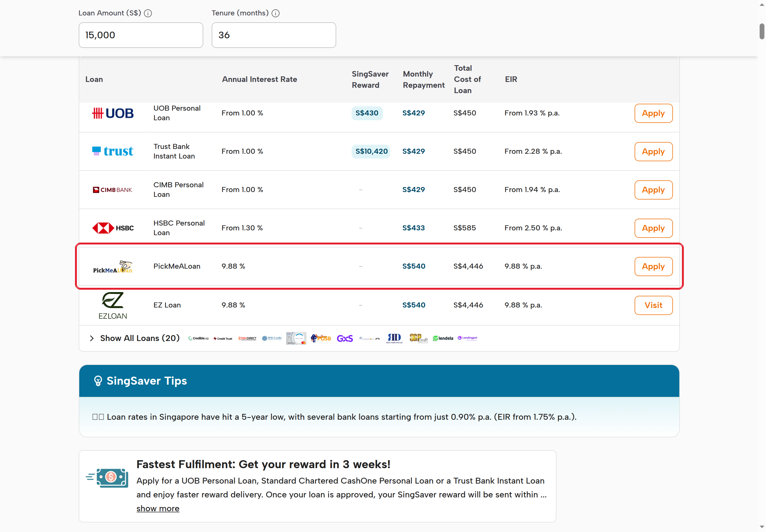This screenshot has width=766, height=532.
Task: Click 'From 1.30 %' HSBC interest rate
Action: (x=242, y=228)
